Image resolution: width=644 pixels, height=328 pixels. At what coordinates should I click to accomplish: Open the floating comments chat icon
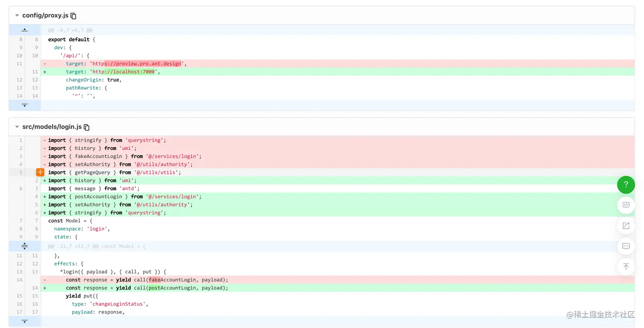[x=626, y=246]
